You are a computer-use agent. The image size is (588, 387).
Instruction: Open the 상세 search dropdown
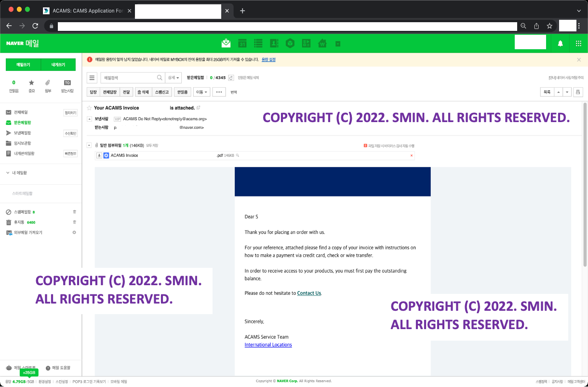[173, 78]
